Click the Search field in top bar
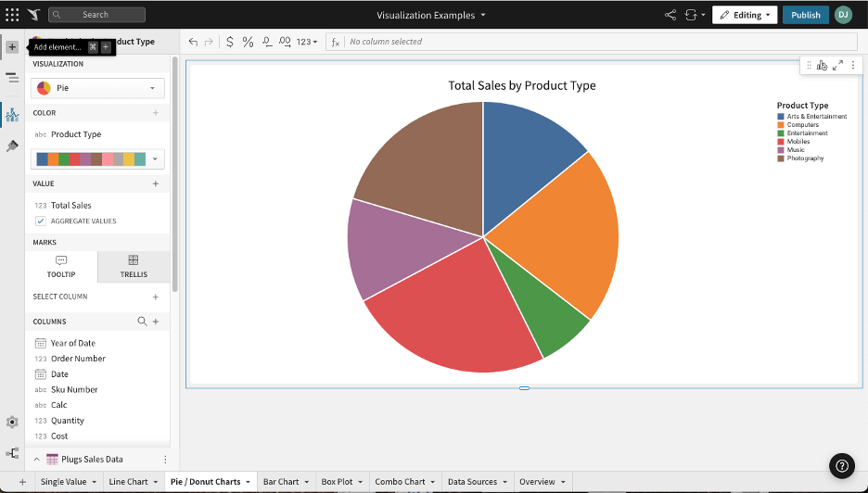 pos(96,15)
